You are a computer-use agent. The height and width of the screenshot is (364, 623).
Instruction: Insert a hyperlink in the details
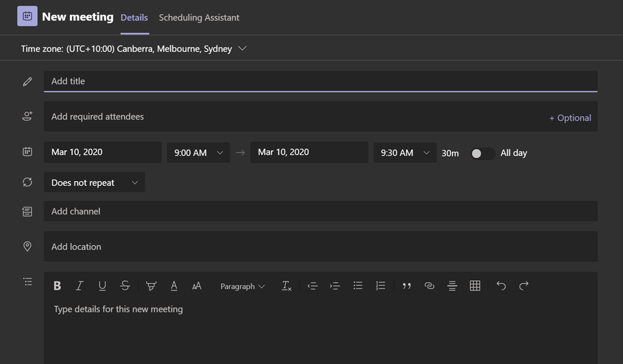430,286
